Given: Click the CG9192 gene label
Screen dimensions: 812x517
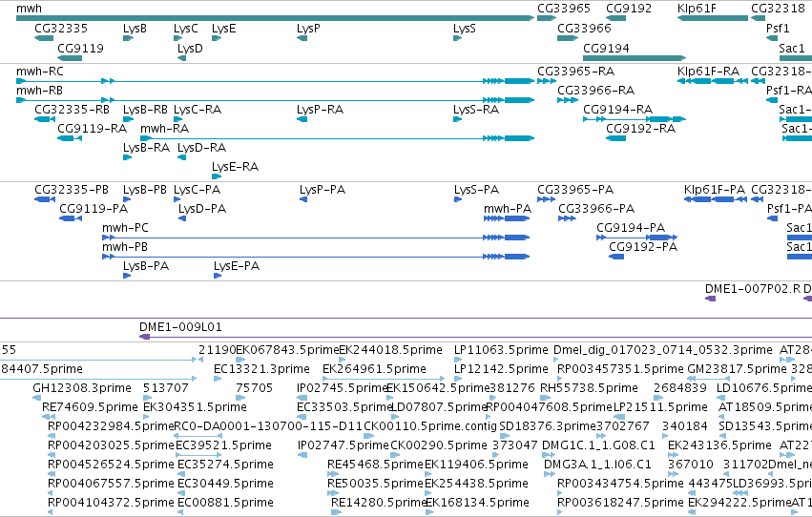Looking at the screenshot, I should tap(629, 9).
